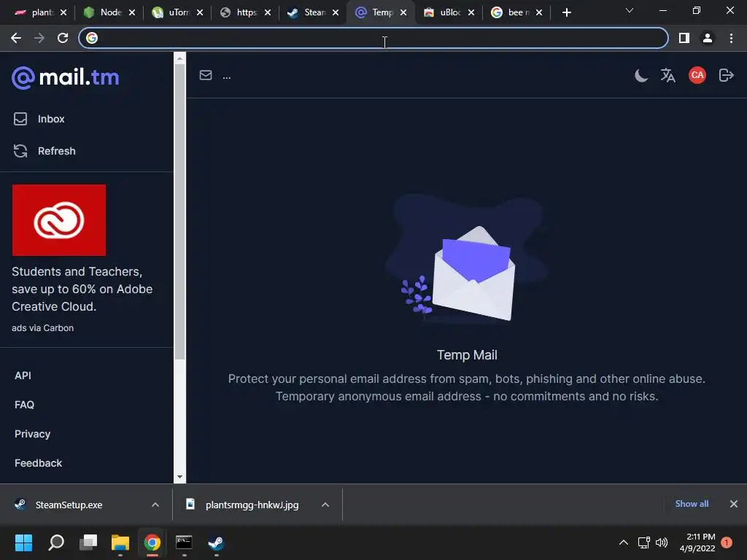
Task: Click the Chrome taskbar icon
Action: 152,542
